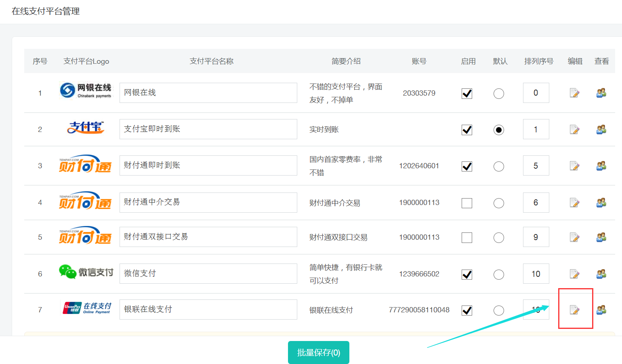Click the 批量保存(0) button
The height and width of the screenshot is (364, 622).
click(x=318, y=352)
